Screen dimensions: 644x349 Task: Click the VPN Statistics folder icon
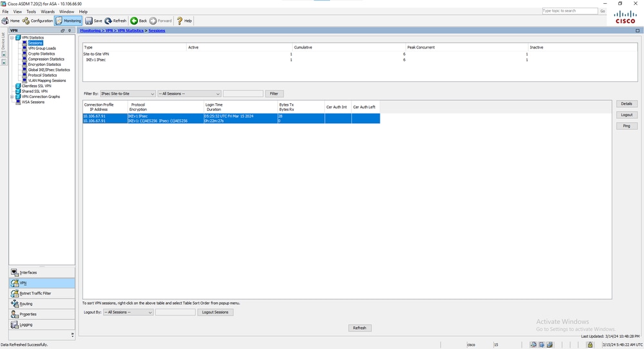(x=18, y=38)
